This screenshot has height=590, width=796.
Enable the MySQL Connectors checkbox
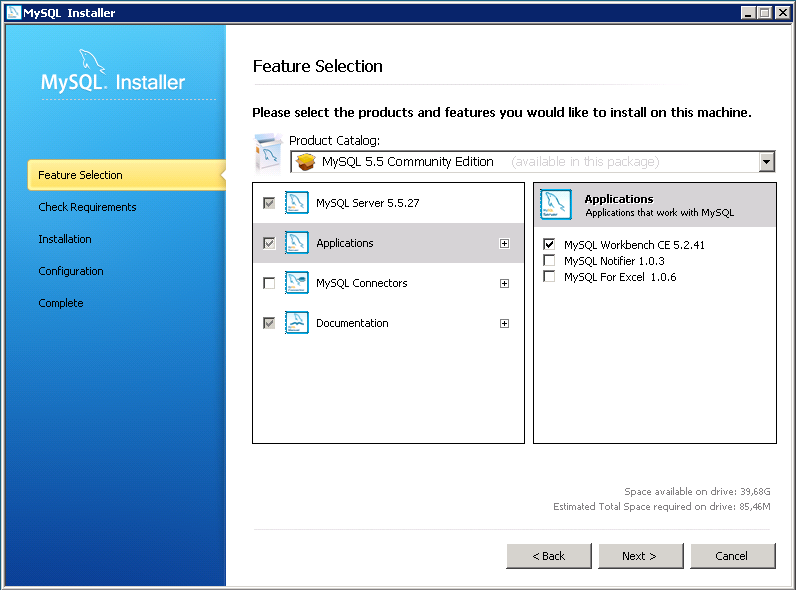coord(269,283)
